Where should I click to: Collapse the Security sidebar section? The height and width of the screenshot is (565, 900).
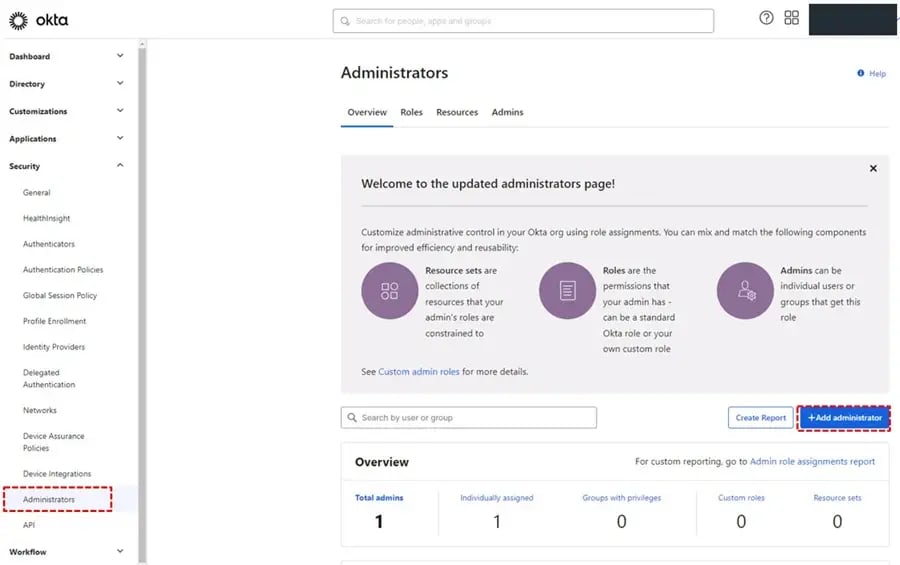click(120, 166)
